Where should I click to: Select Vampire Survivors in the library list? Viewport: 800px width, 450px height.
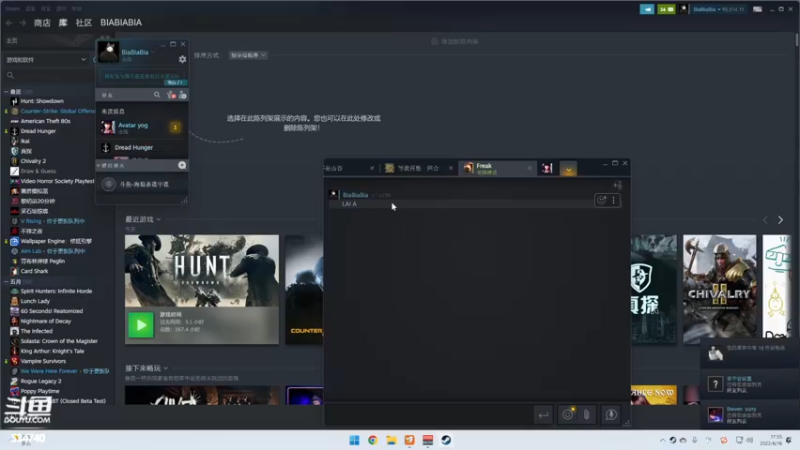pos(43,361)
